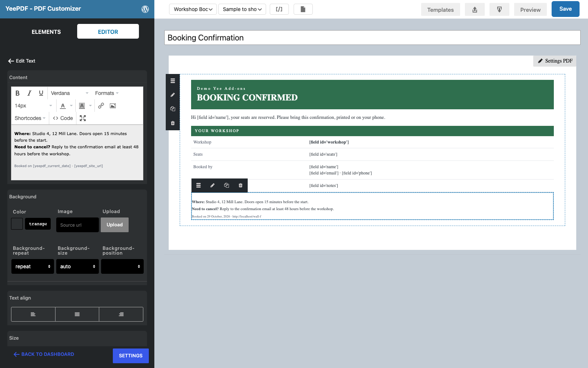Toggle italic formatting in text editor

[x=29, y=93]
